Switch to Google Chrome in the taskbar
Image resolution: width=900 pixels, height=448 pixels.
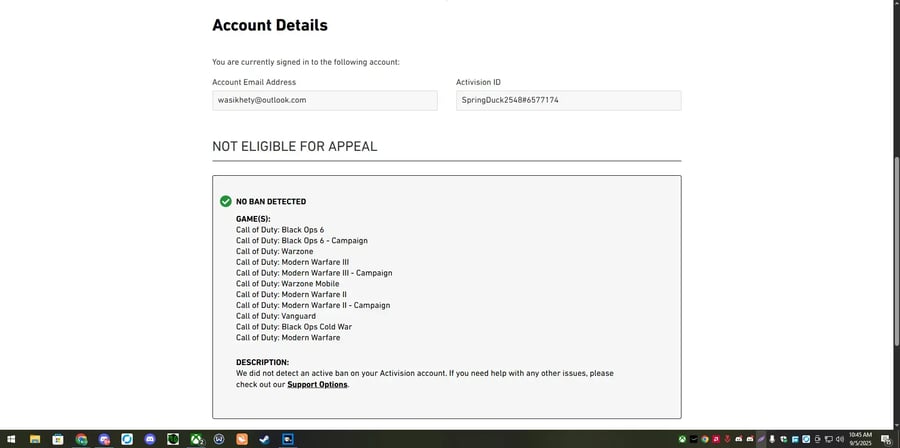click(81, 439)
